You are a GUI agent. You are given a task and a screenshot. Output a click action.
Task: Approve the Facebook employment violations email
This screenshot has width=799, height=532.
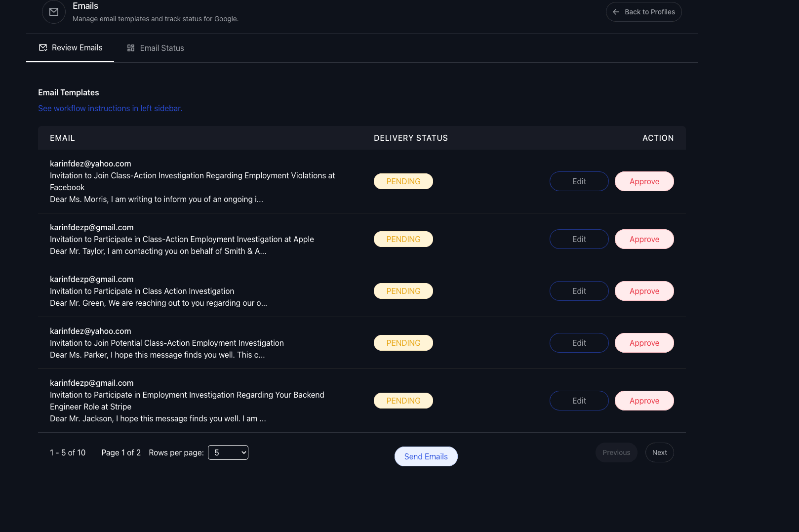coord(644,181)
